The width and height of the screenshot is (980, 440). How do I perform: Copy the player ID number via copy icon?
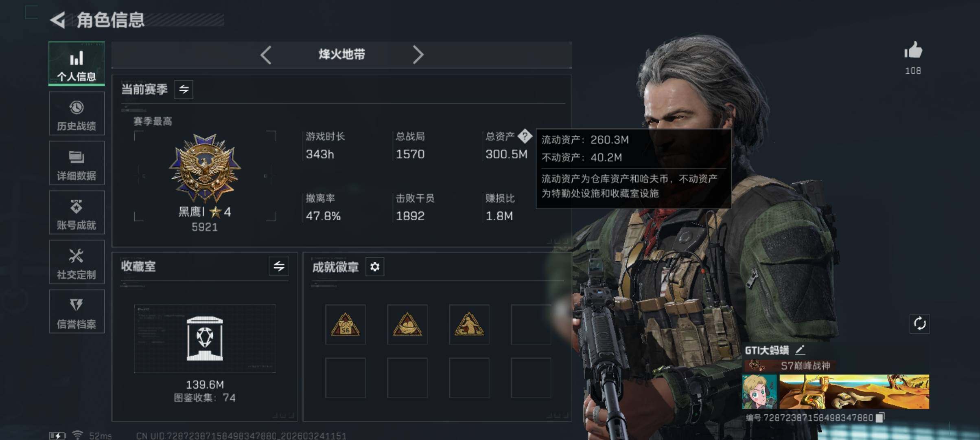(x=880, y=418)
